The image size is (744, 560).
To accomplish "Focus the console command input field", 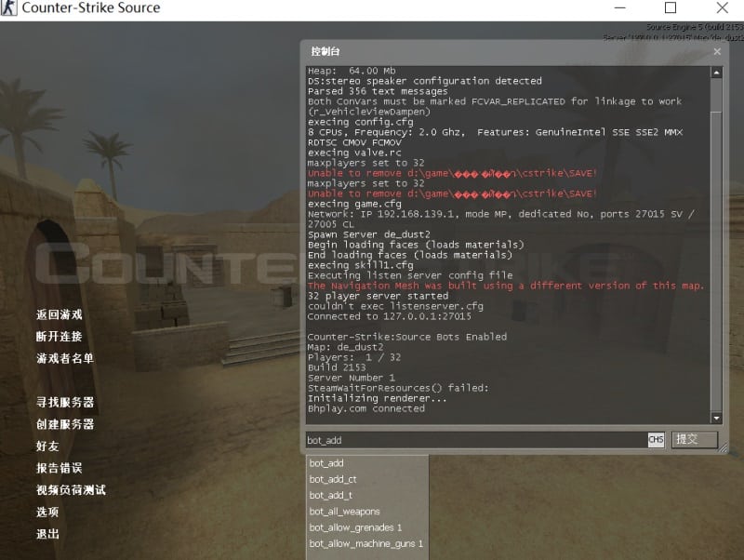I will (474, 439).
